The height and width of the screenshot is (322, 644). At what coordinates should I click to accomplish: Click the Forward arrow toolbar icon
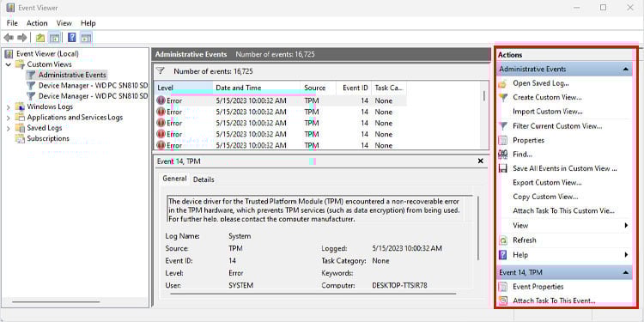(x=22, y=38)
